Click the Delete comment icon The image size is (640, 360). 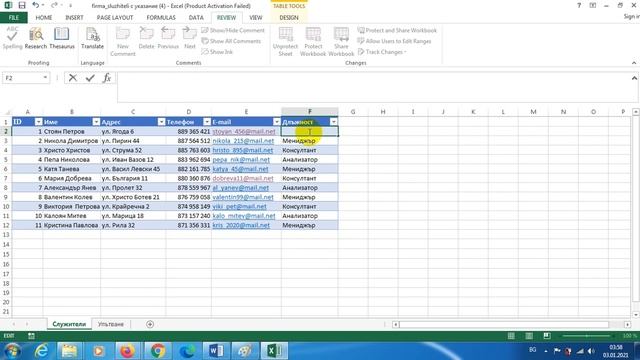pyautogui.click(x=146, y=38)
